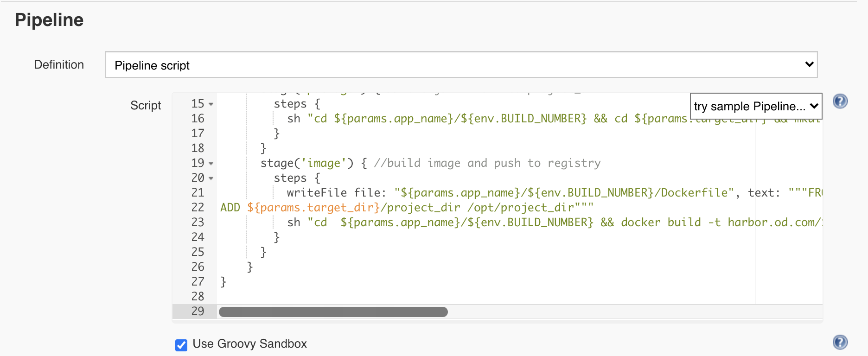
Task: Collapse the code fold at line 19
Action: 211,164
